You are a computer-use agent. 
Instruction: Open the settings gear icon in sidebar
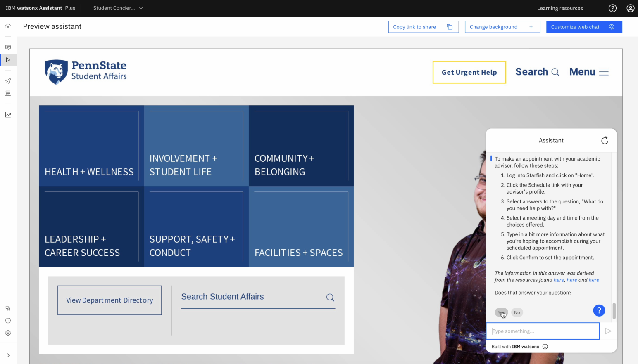click(x=8, y=333)
